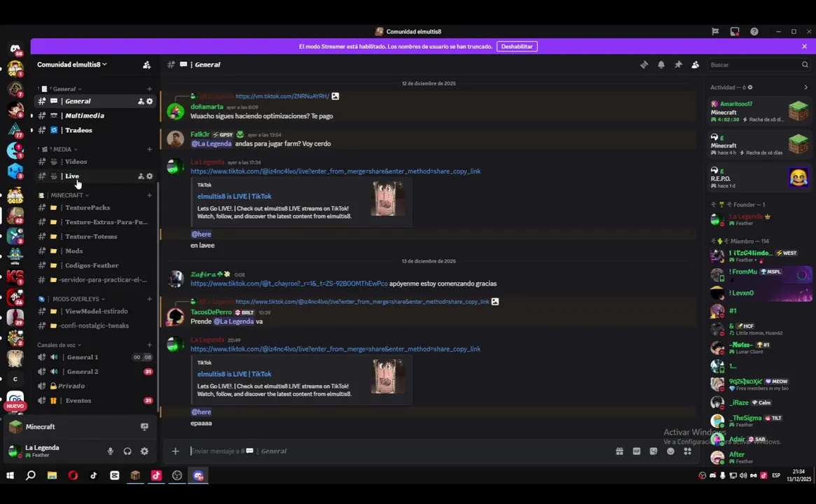The height and width of the screenshot is (504, 816).
Task: Dismiss the streamer mode banner
Action: pyautogui.click(x=804, y=46)
